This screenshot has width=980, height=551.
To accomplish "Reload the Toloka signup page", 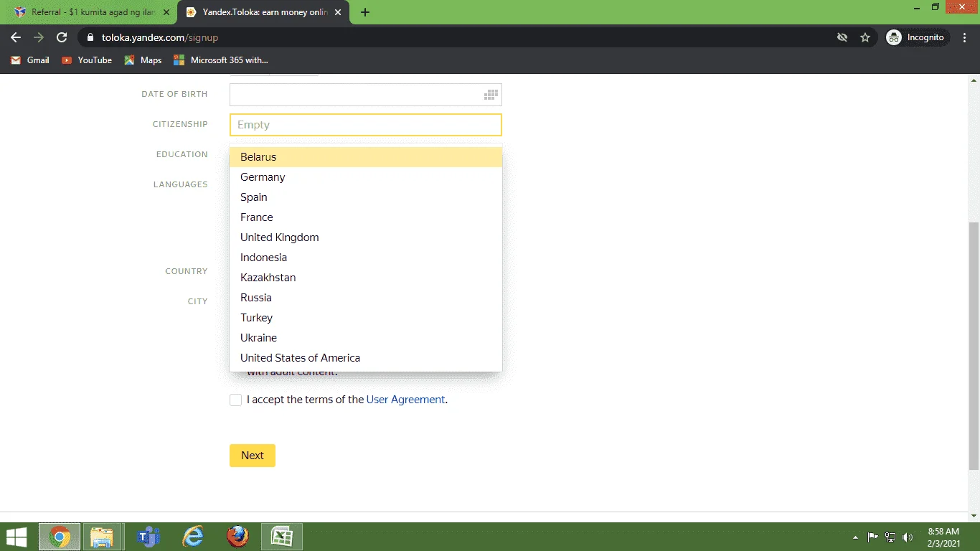I will (x=62, y=37).
